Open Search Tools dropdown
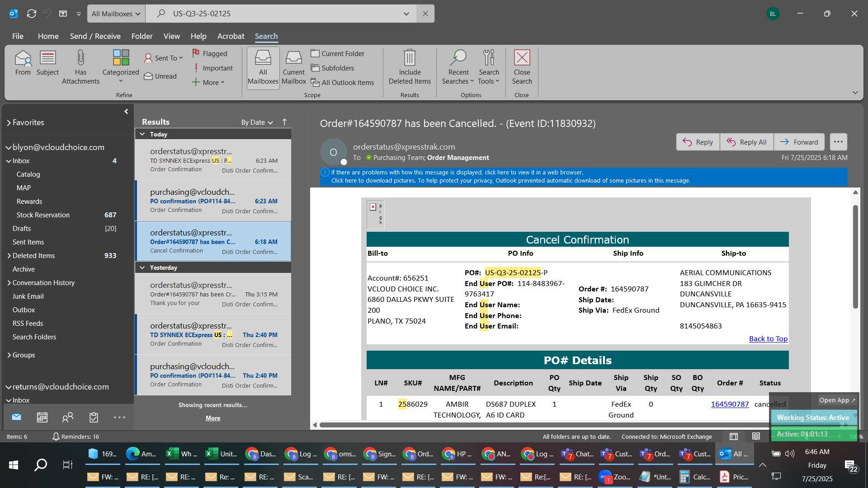Viewport: 868px width, 488px height. pyautogui.click(x=489, y=68)
